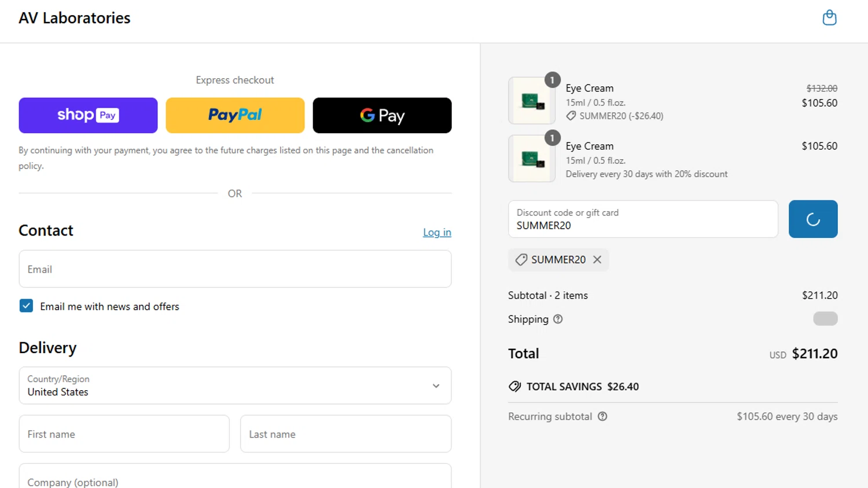
Task: Click the Subtotal · 2 items label
Action: (548, 295)
